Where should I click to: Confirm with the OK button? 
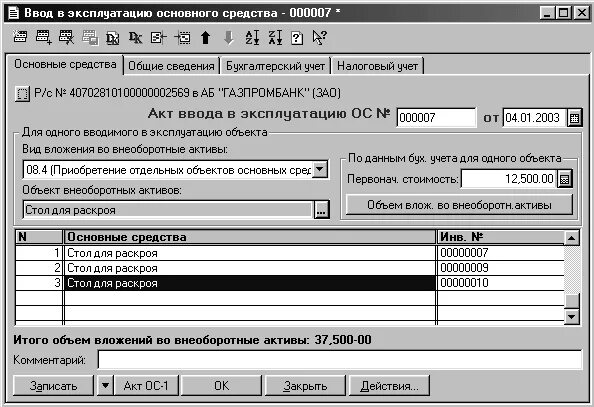coord(222,385)
